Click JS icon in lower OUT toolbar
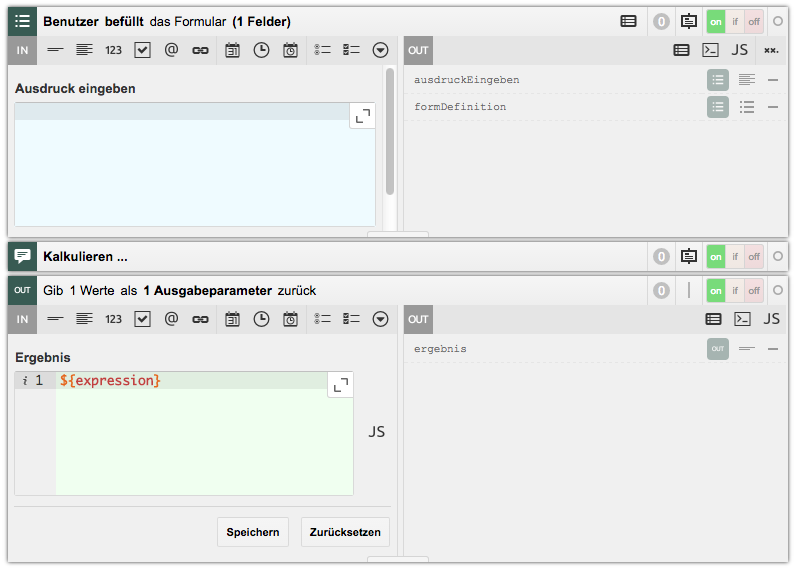Screen dimensions: 795x570 (772, 319)
